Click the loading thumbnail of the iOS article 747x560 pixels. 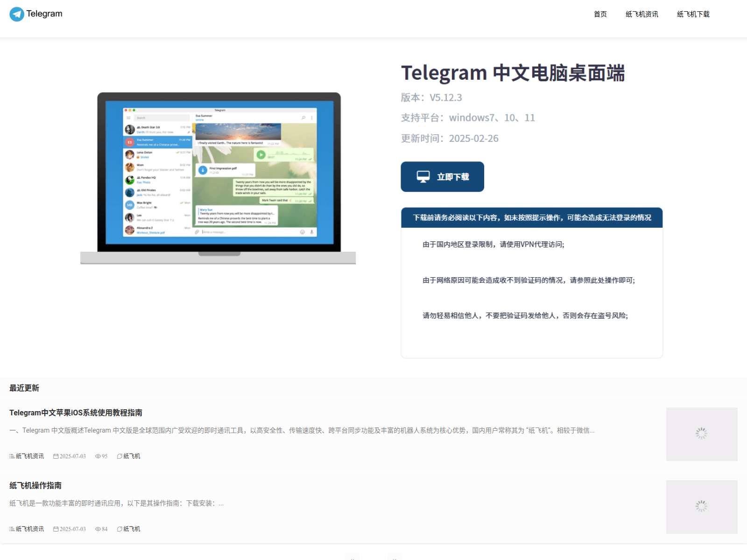point(702,434)
